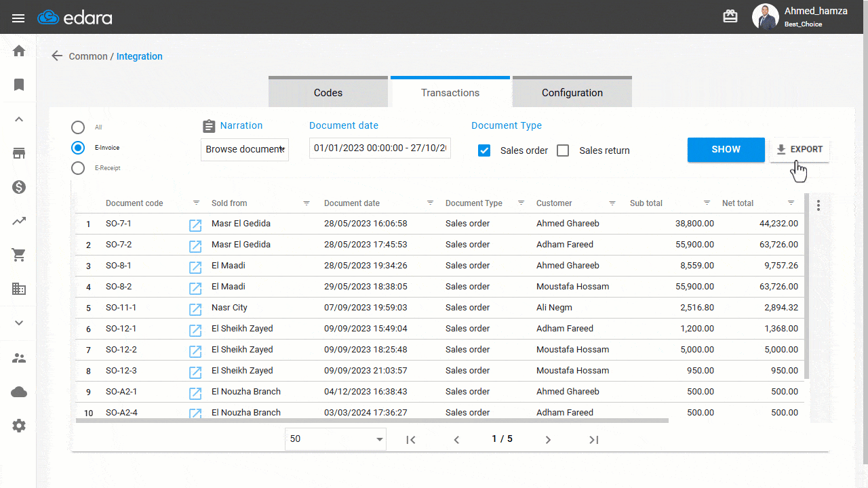Click the Document date range field
The height and width of the screenshot is (488, 868).
380,148
